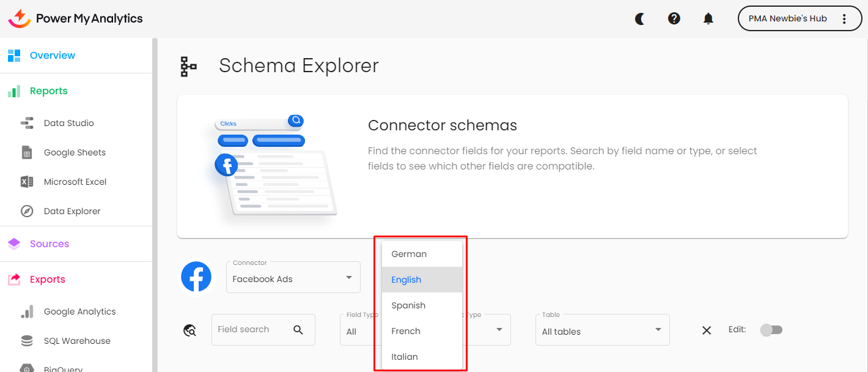Go to Data Studio reports
Screen dimensions: 868x372
pos(68,123)
